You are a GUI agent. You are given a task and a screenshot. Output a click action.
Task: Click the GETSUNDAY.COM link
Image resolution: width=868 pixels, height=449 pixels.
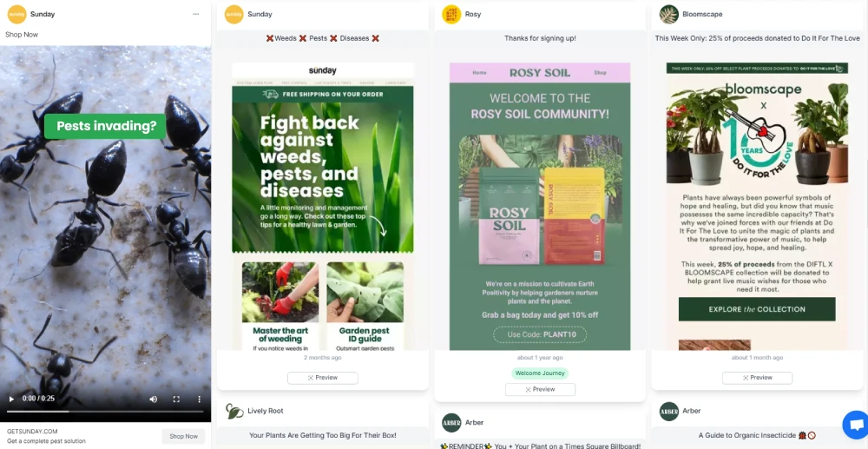[32, 432]
